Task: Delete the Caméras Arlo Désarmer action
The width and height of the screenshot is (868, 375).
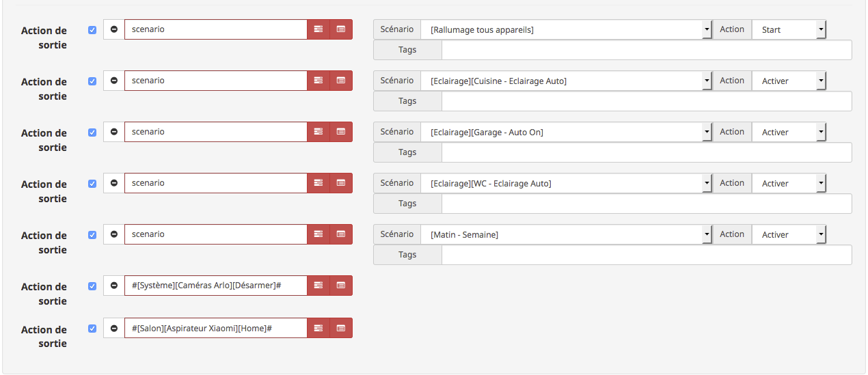Action: [114, 286]
